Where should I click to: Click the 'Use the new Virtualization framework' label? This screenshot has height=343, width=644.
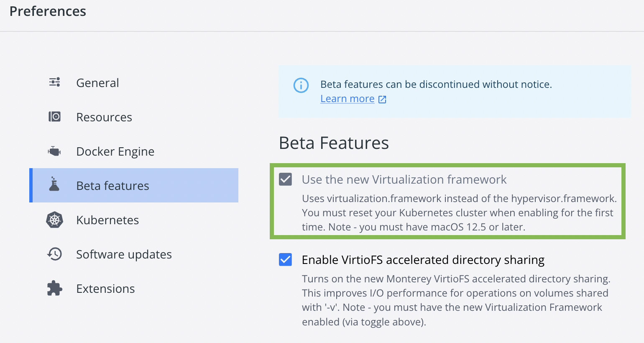pyautogui.click(x=404, y=179)
